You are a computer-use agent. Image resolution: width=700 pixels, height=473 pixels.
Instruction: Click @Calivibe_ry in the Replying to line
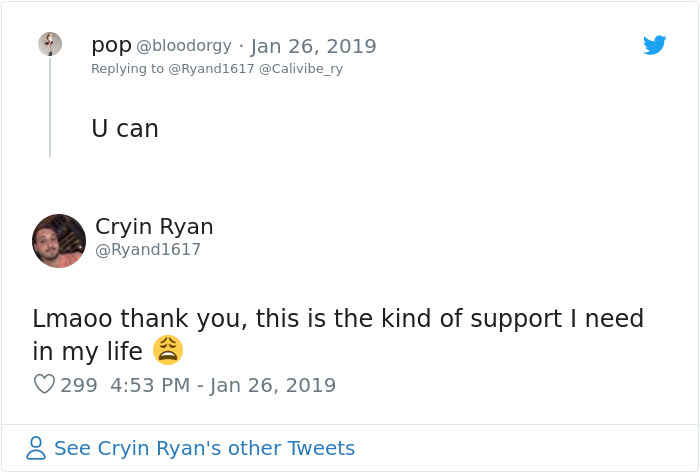coord(301,69)
